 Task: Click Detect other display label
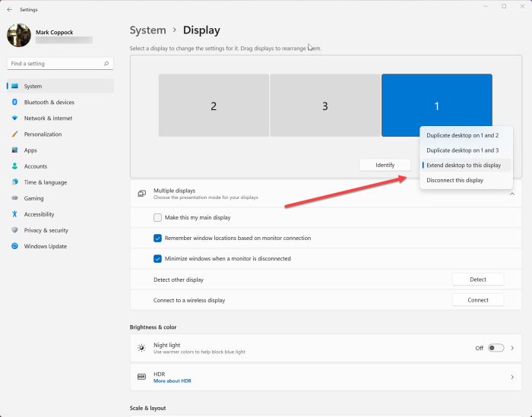(x=179, y=280)
